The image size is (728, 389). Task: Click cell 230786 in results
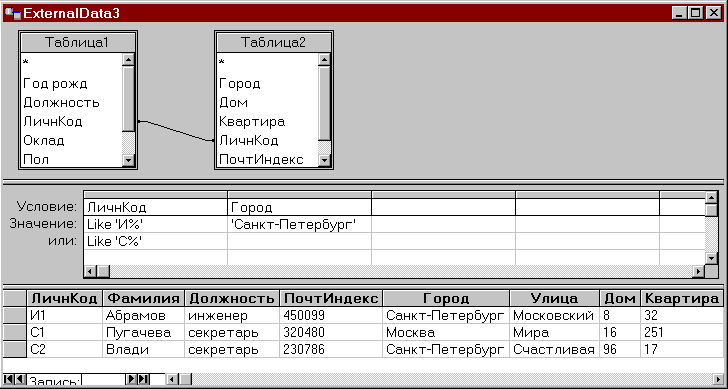332,349
